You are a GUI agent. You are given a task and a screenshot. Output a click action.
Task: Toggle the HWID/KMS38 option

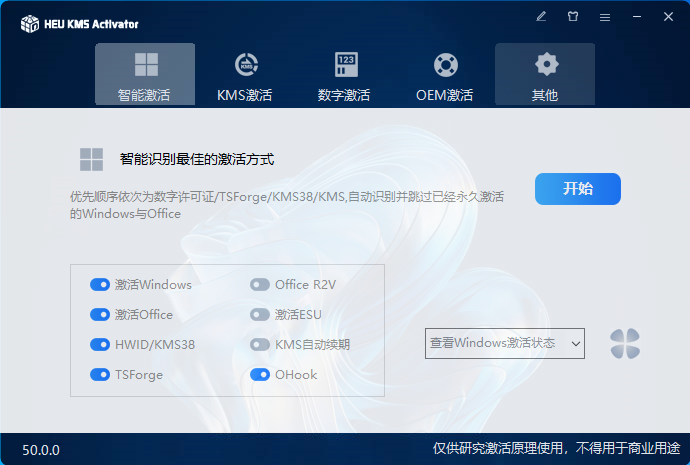(100, 344)
